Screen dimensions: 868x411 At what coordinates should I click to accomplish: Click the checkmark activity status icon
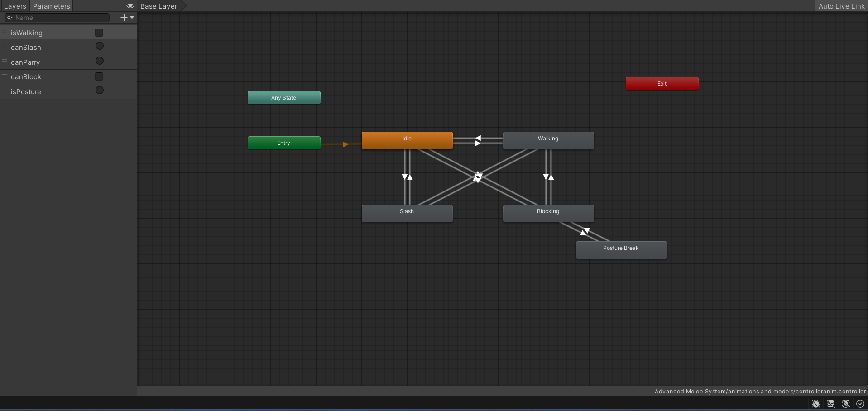coord(860,404)
